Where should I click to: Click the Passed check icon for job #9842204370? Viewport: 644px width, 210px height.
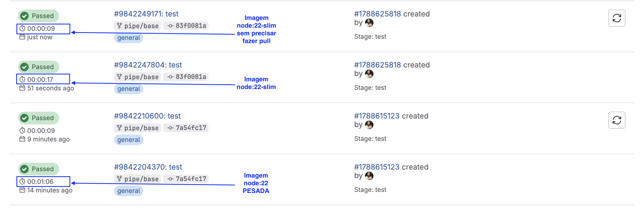[25, 169]
